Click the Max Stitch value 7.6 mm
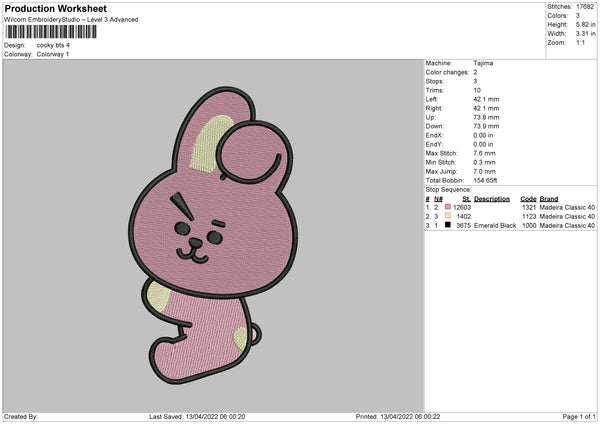The image size is (600, 424). click(484, 153)
